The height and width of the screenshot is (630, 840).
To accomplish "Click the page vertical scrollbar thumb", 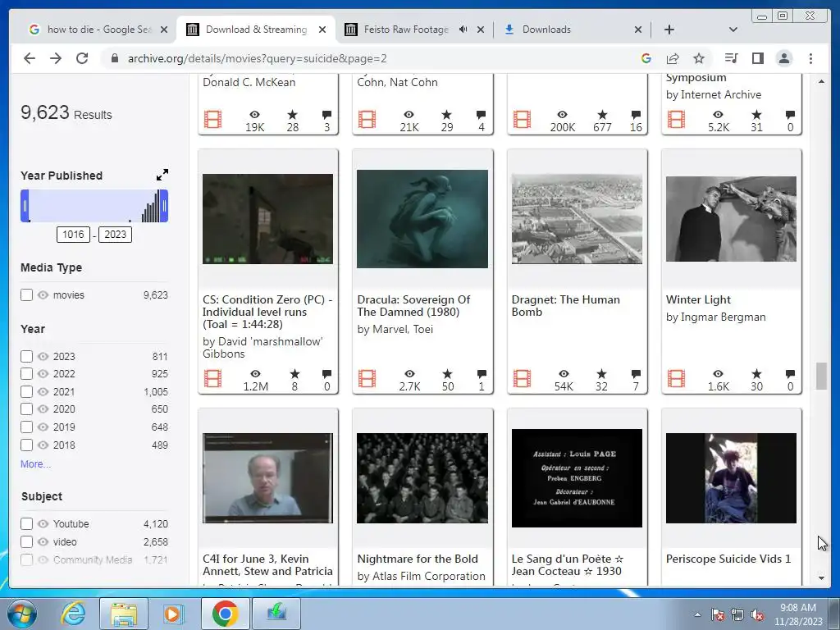I will coord(821,376).
